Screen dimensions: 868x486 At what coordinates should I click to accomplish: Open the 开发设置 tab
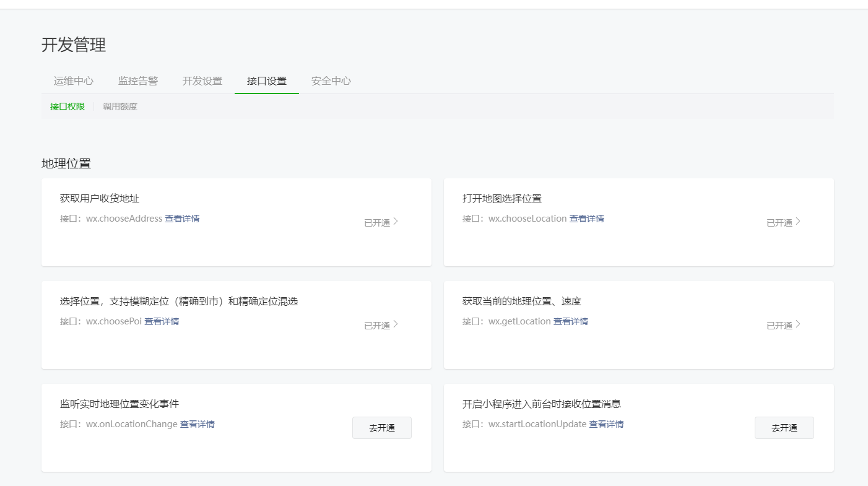click(x=202, y=81)
